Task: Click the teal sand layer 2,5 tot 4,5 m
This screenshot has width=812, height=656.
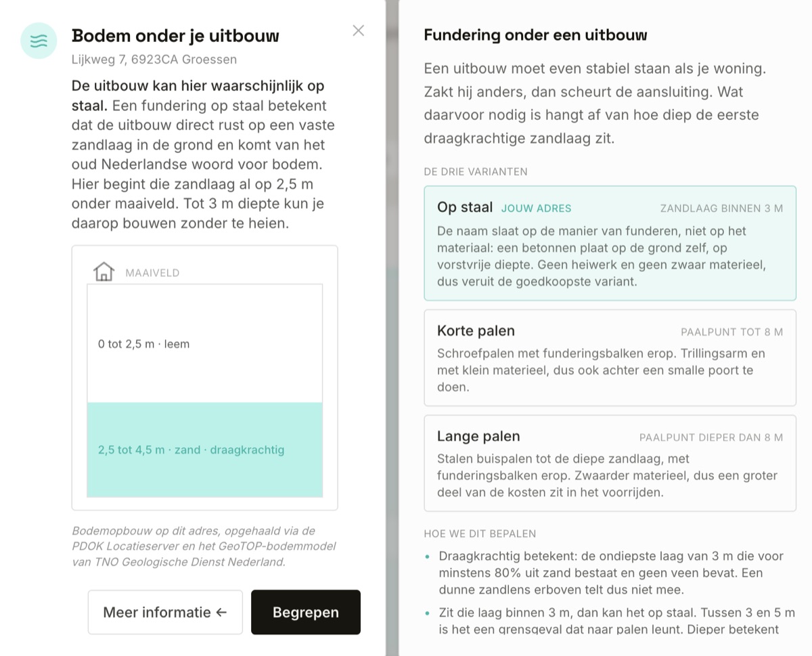Action: pyautogui.click(x=204, y=450)
